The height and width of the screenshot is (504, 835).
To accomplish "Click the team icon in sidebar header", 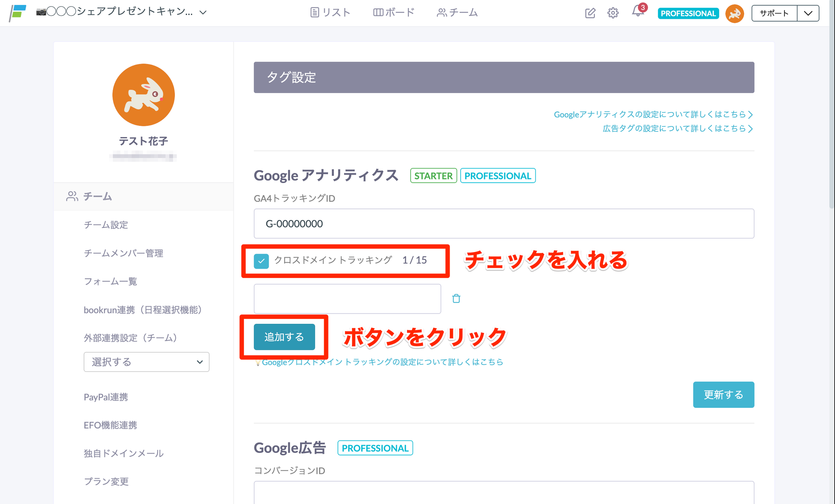I will click(72, 197).
